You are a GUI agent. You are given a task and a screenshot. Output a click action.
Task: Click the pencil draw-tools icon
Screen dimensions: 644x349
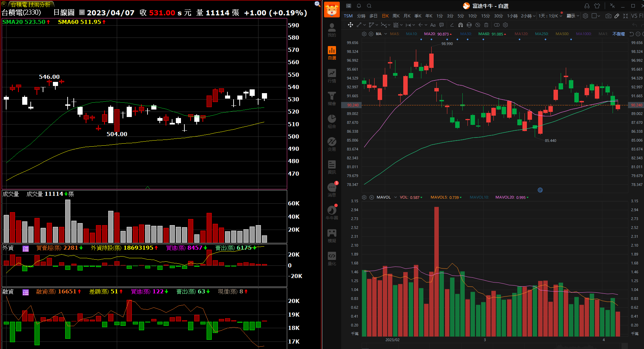coord(617,16)
